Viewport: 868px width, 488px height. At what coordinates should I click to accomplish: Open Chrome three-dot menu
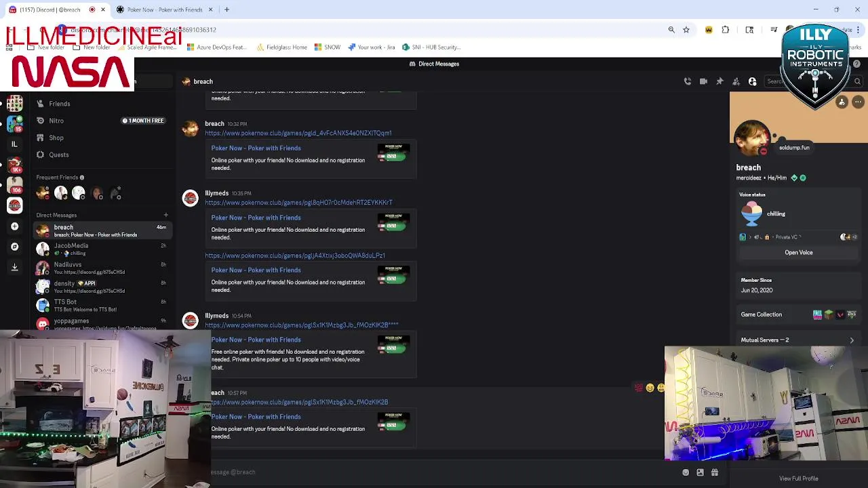tap(859, 30)
